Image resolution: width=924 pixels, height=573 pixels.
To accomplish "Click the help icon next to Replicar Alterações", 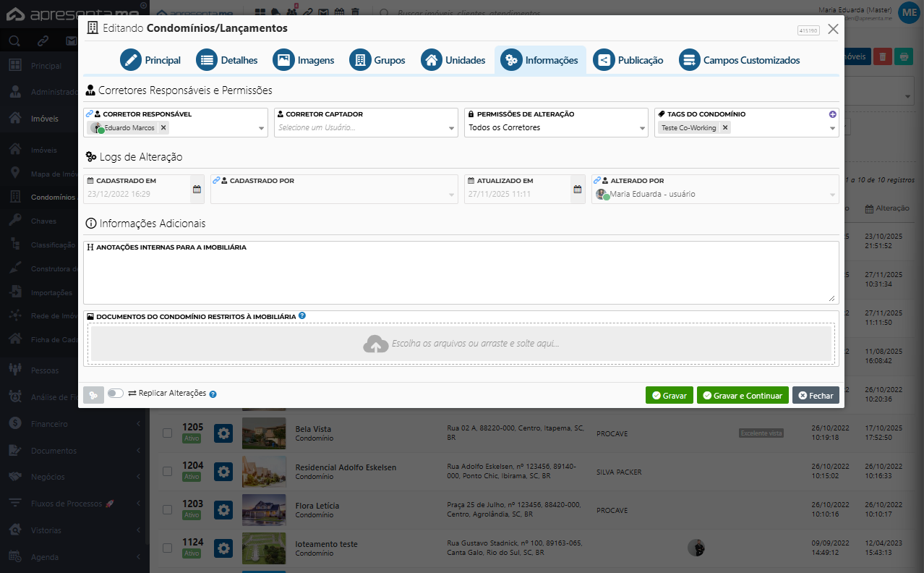I will point(213,394).
